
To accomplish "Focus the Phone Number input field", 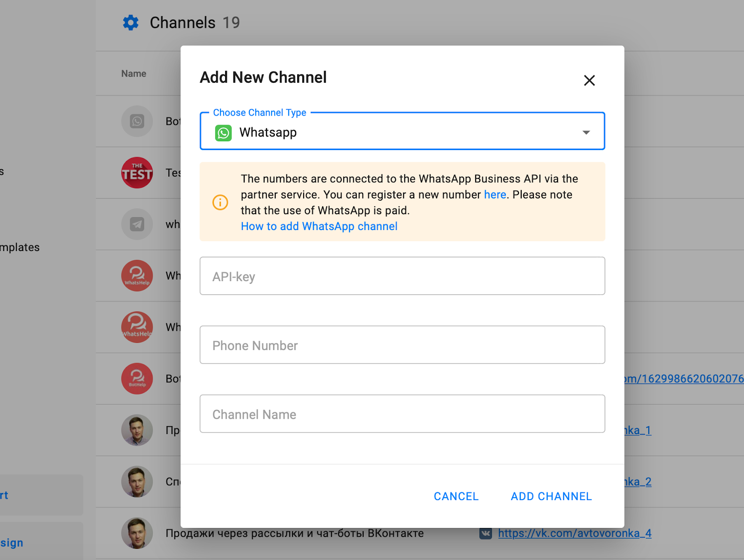I will (x=402, y=345).
